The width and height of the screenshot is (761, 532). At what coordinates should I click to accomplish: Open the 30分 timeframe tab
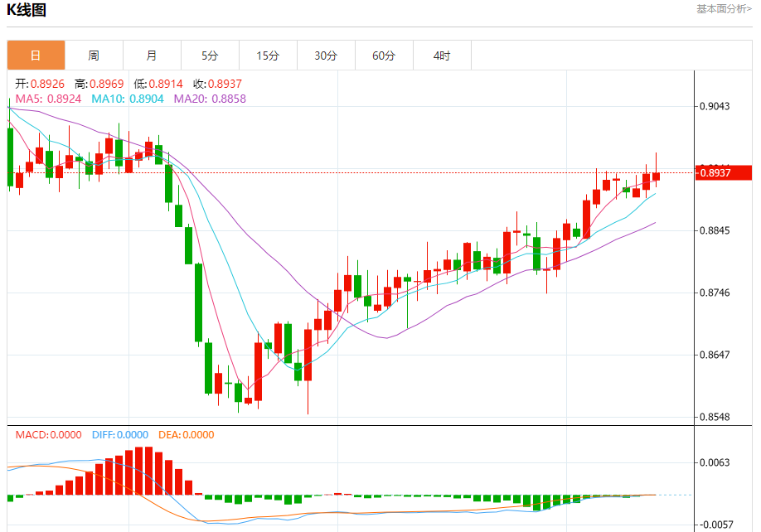326,56
